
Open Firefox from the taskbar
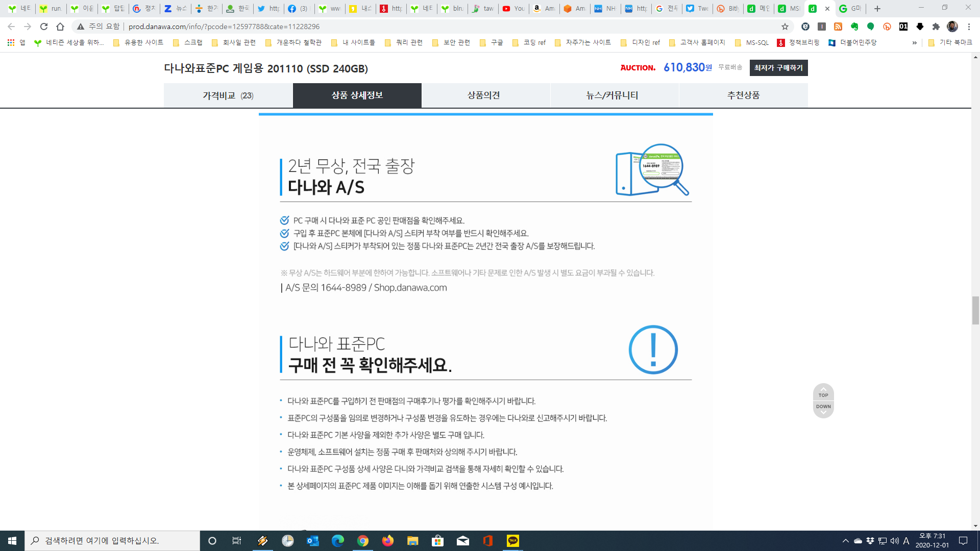[x=387, y=541]
